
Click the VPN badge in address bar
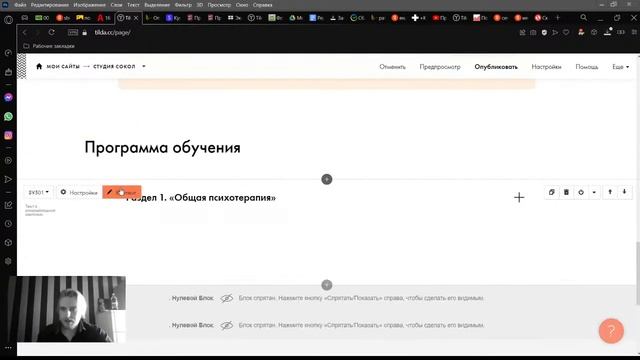click(73, 32)
